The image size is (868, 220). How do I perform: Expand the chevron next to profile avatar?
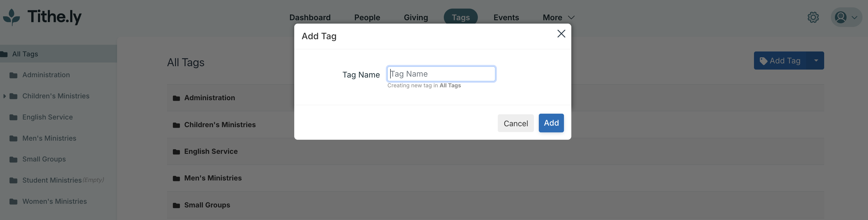(854, 17)
